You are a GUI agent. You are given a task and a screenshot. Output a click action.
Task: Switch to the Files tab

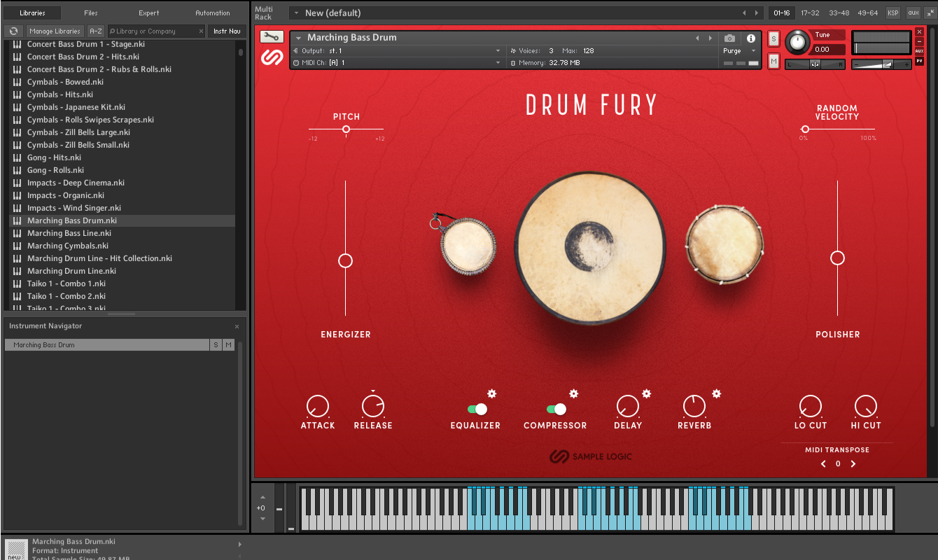pyautogui.click(x=91, y=13)
